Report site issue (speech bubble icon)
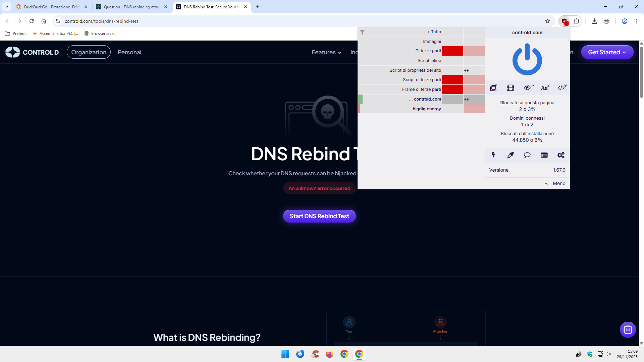Viewport: 644px width, 362px height. click(527, 155)
